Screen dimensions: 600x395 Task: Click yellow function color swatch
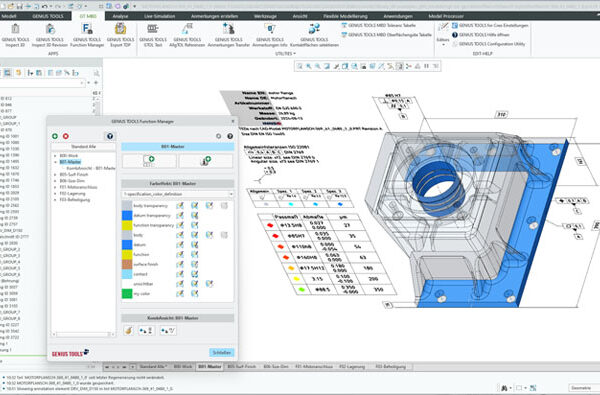[127, 255]
